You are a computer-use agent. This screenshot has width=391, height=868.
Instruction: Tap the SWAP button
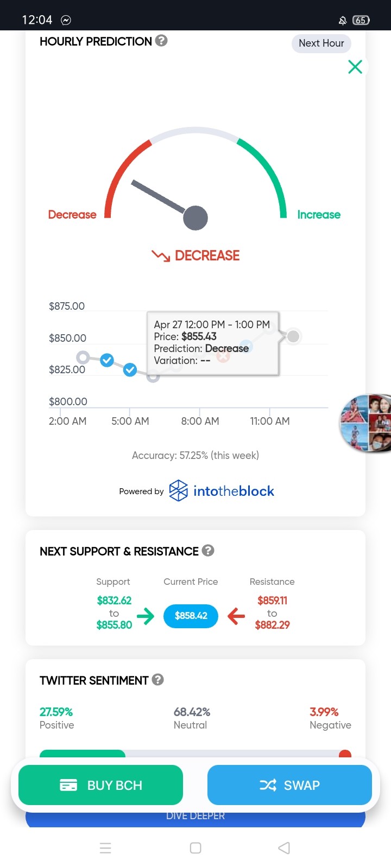(x=289, y=785)
